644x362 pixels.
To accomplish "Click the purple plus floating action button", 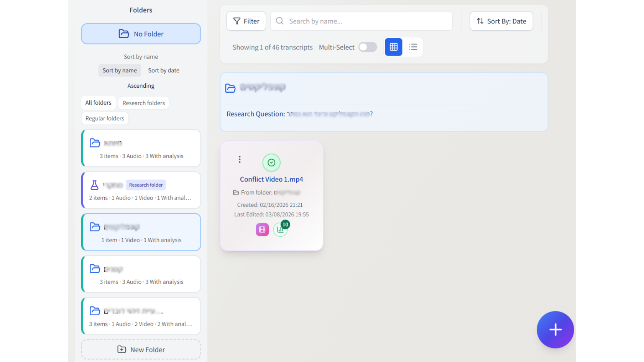I will (555, 329).
